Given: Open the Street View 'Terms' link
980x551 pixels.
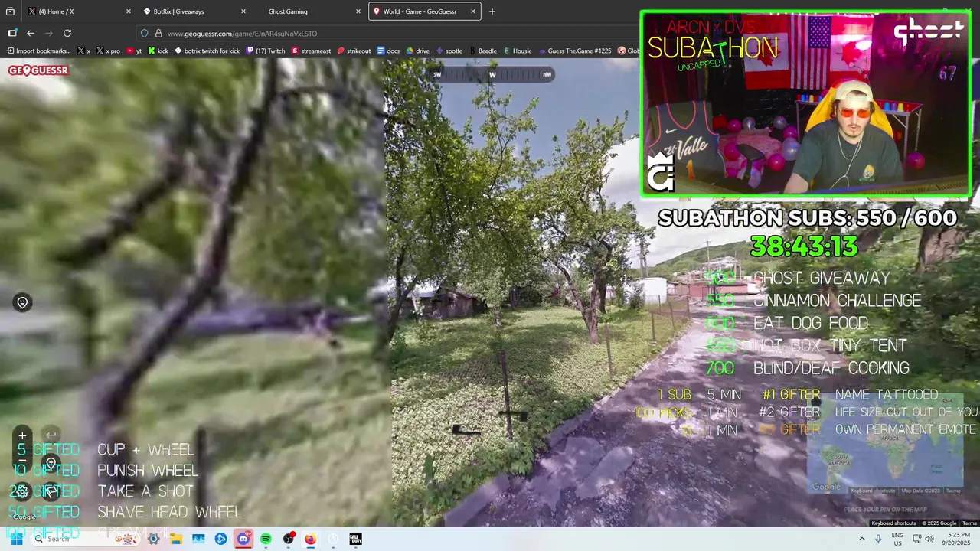Looking at the screenshot, I should click(x=969, y=523).
